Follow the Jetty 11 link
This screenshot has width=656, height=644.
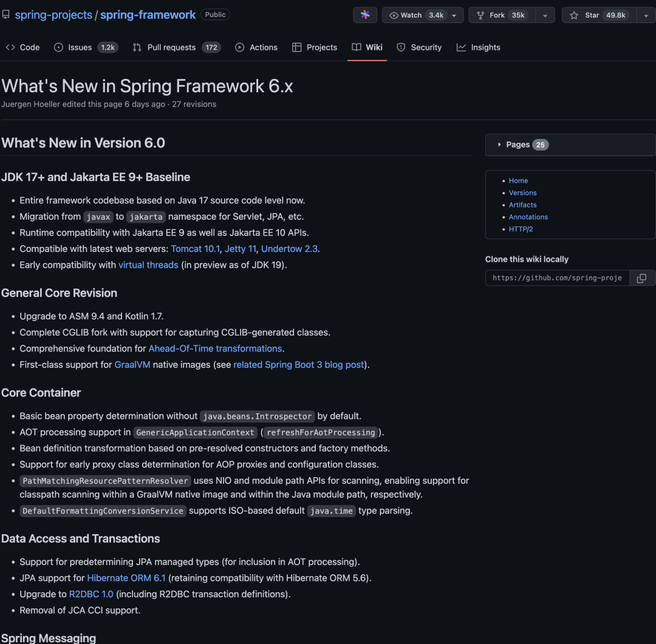pos(241,249)
